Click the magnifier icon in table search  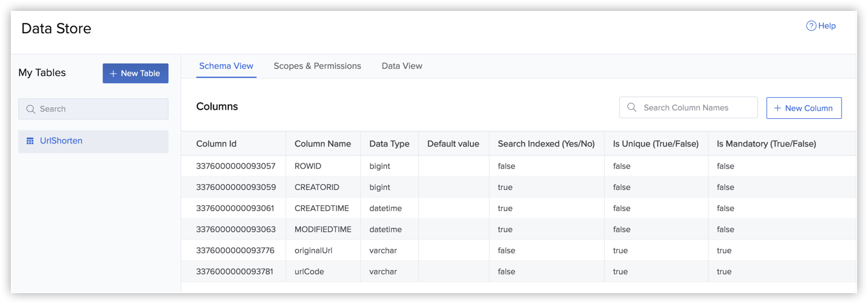[31, 109]
